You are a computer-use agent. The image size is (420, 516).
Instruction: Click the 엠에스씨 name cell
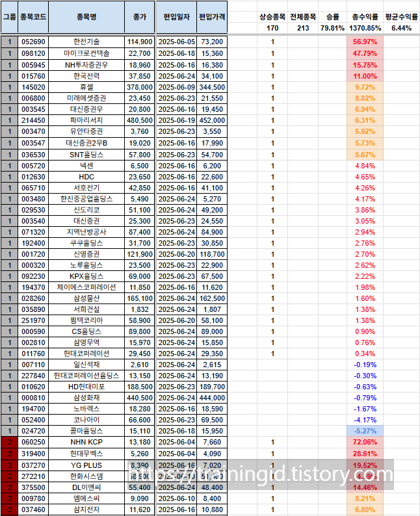coord(86,498)
